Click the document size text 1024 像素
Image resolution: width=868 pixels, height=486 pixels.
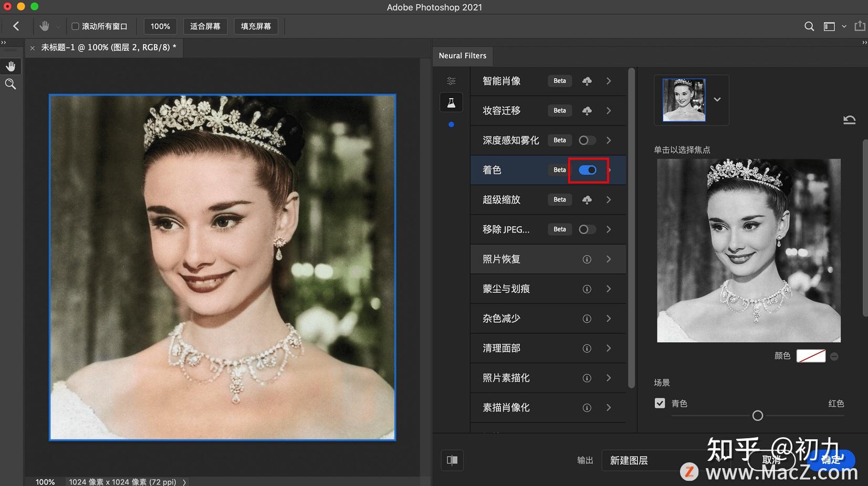pos(122,482)
